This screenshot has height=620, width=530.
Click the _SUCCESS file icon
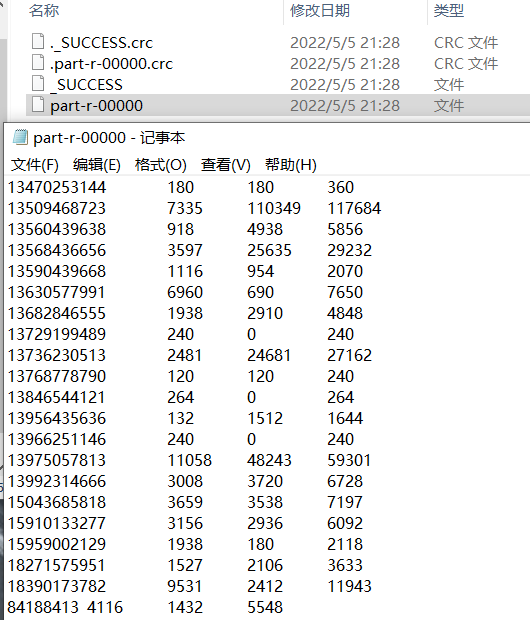click(x=38, y=83)
